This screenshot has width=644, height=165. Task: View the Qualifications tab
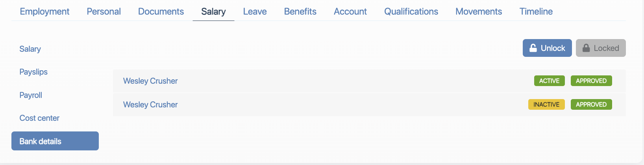click(x=411, y=11)
